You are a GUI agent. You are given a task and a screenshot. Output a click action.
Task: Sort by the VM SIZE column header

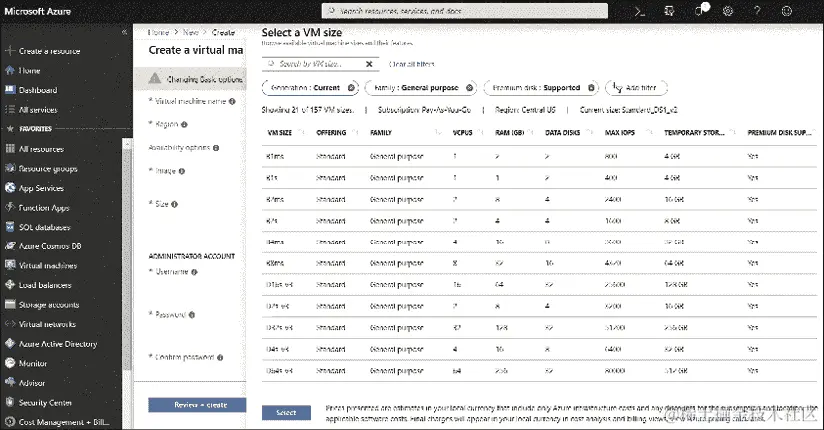(280, 132)
